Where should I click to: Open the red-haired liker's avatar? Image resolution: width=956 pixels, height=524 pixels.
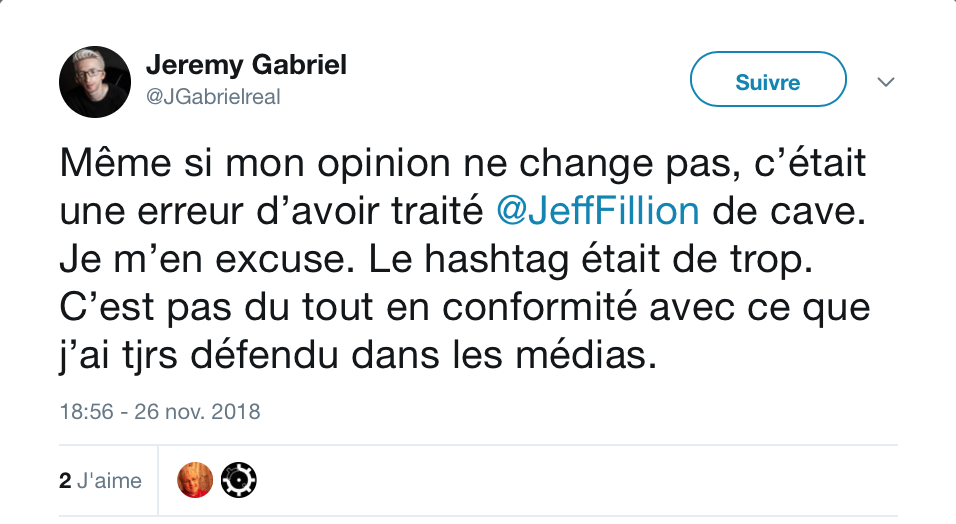pos(195,480)
